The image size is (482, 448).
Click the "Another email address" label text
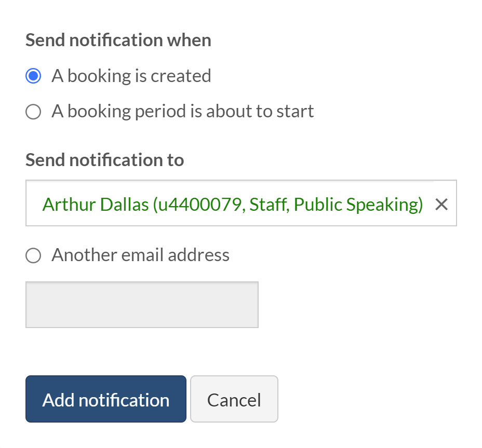pos(141,255)
